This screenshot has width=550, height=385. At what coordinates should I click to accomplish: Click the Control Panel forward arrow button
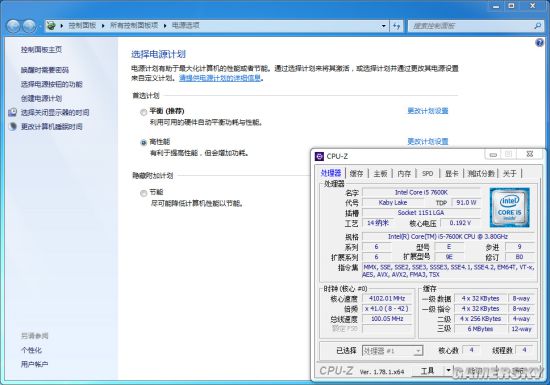point(29,26)
